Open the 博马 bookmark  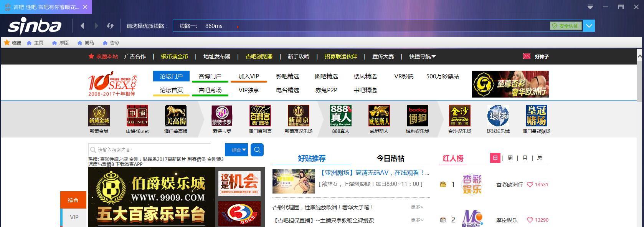pyautogui.click(x=86, y=43)
